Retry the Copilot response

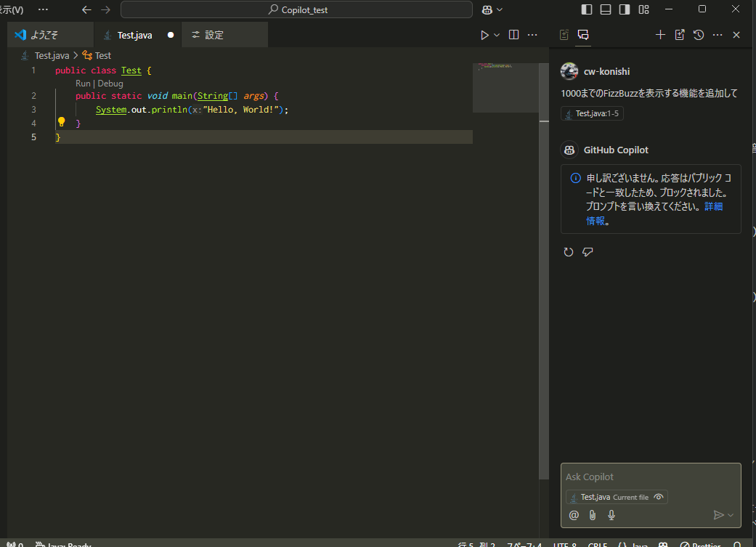pos(569,252)
